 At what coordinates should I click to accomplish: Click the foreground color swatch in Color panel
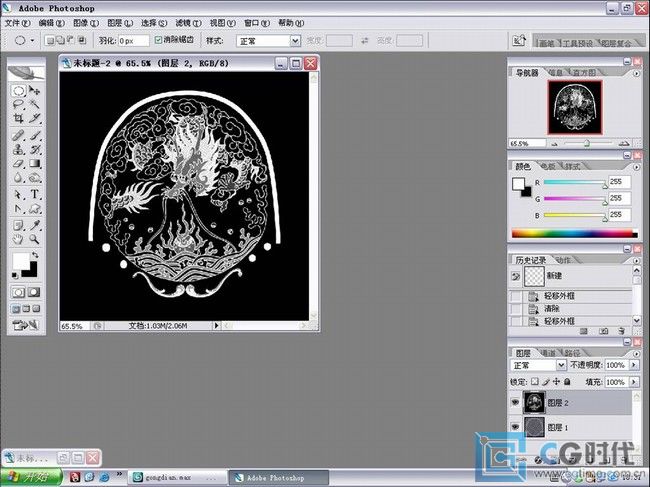[x=518, y=184]
